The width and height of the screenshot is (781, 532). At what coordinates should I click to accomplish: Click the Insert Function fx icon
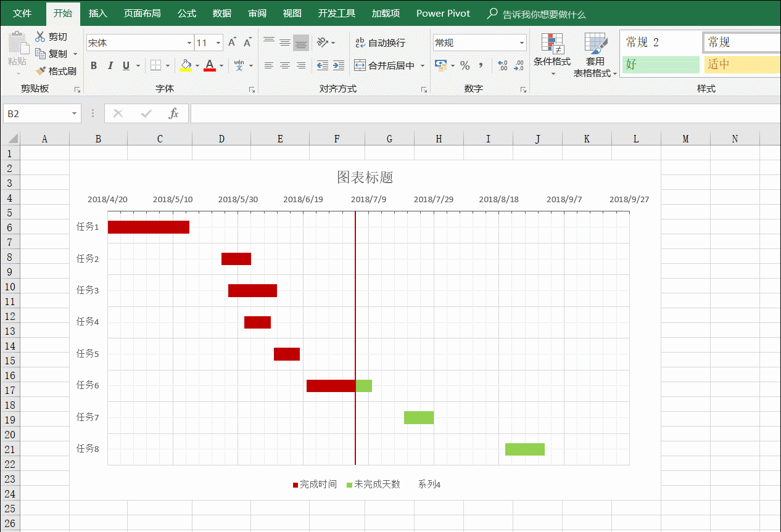coord(174,113)
